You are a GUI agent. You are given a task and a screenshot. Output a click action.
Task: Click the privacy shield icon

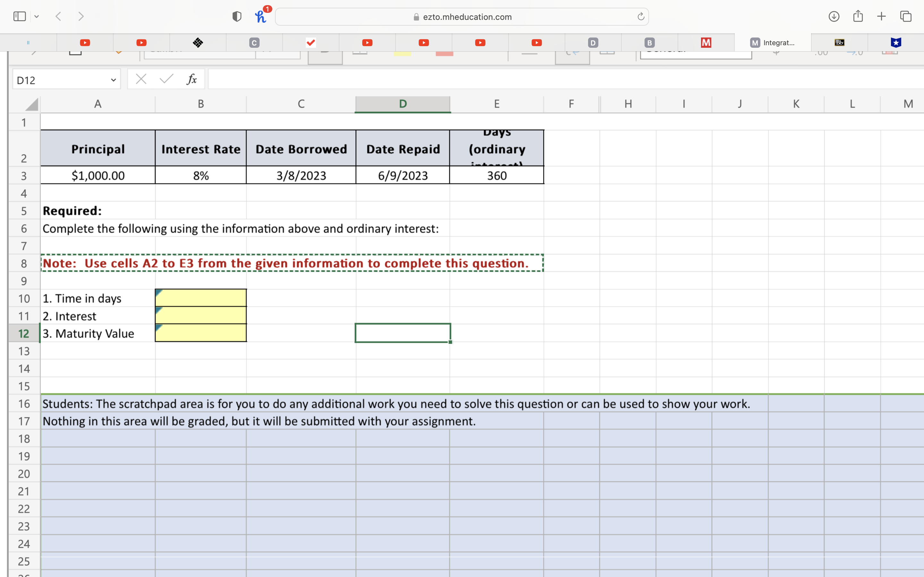coord(237,16)
